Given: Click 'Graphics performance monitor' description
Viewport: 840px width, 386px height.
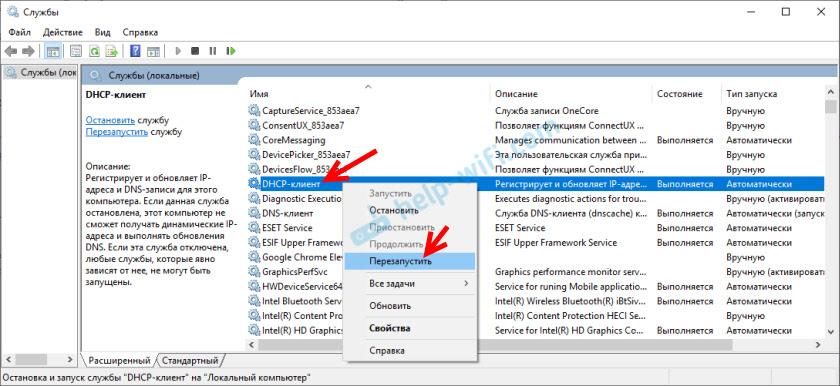Looking at the screenshot, I should click(571, 271).
